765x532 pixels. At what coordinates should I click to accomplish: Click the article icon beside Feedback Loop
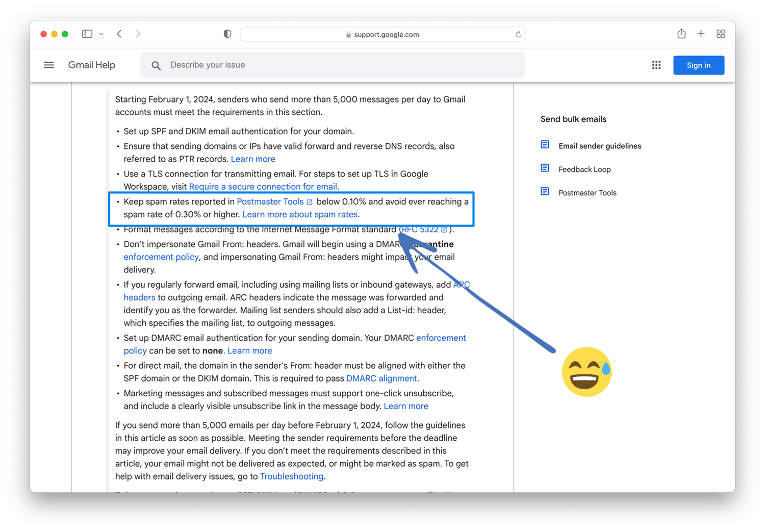tap(545, 168)
